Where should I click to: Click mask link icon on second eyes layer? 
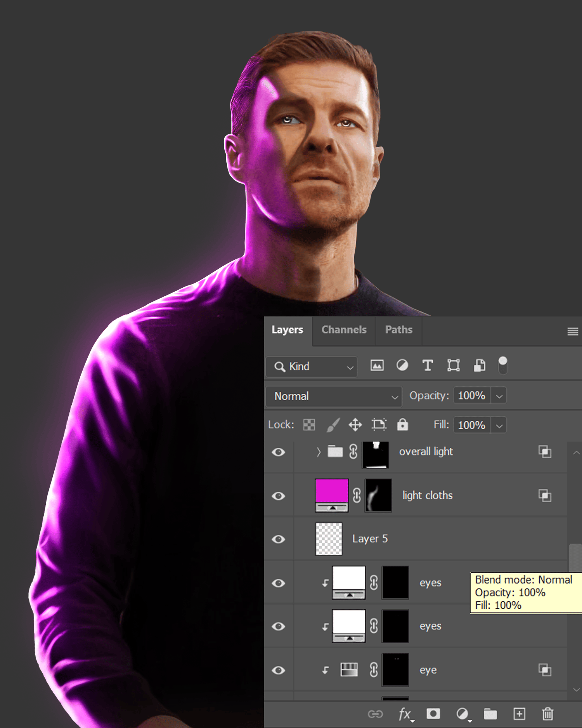point(374,626)
